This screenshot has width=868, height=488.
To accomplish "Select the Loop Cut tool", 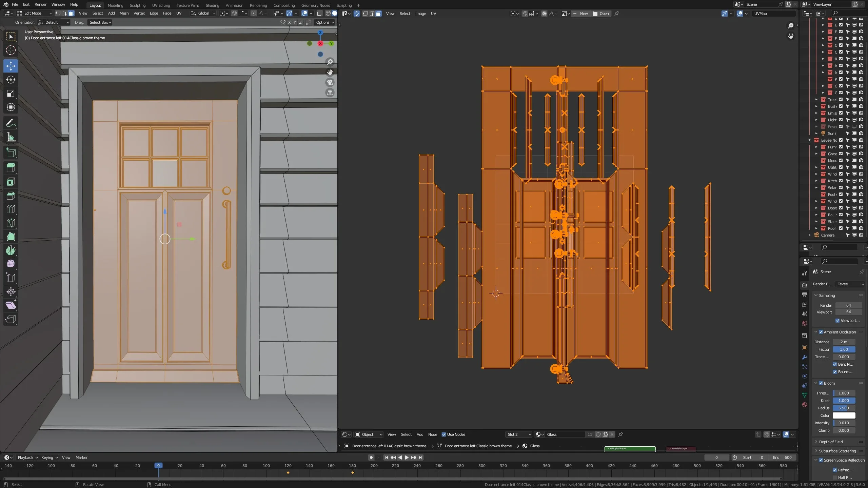I will pos(11,209).
